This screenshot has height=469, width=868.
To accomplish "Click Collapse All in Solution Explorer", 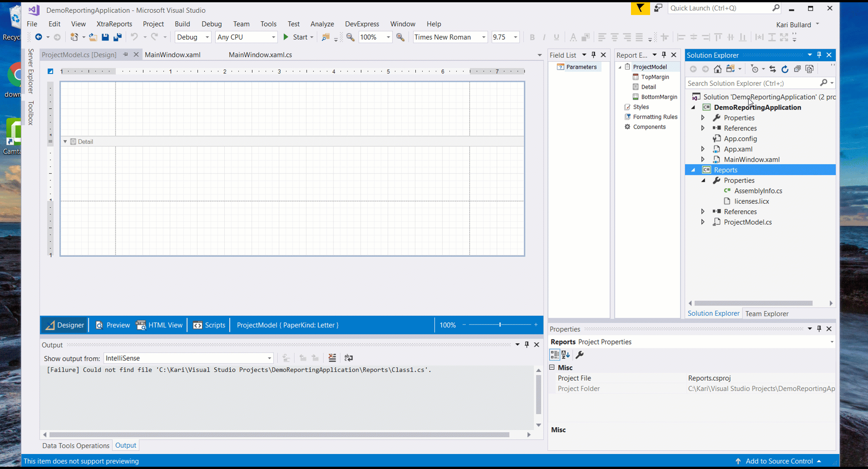I will tap(797, 69).
